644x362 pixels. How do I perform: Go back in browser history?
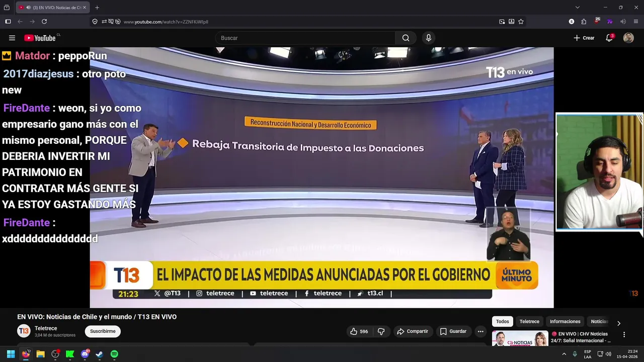pyautogui.click(x=20, y=22)
